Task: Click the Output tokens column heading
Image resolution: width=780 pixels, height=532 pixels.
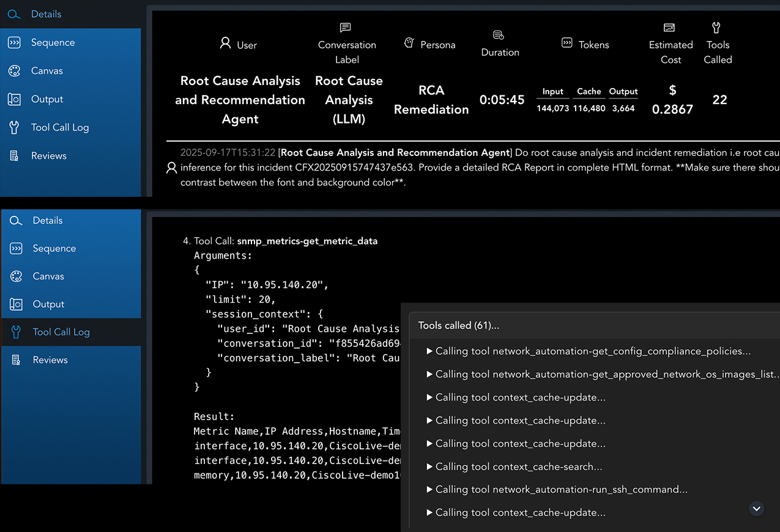Action: (x=623, y=92)
